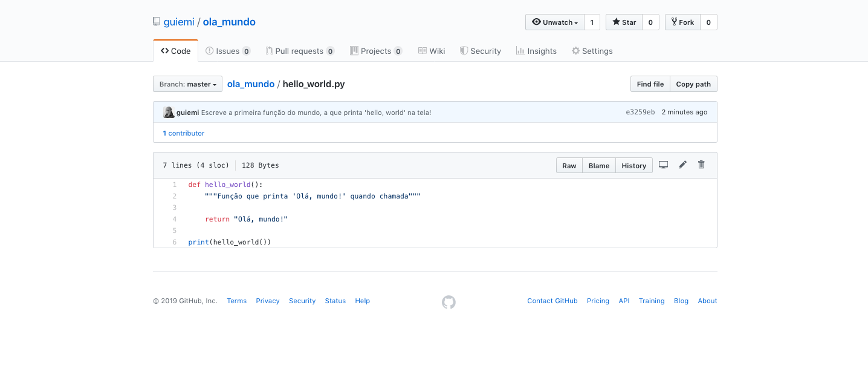Image resolution: width=868 pixels, height=374 pixels.
Task: Open the Branch: master selector
Action: click(x=187, y=84)
